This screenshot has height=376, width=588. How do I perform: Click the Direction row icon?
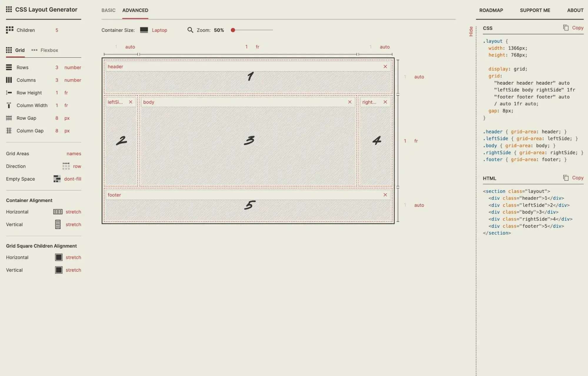coord(66,166)
